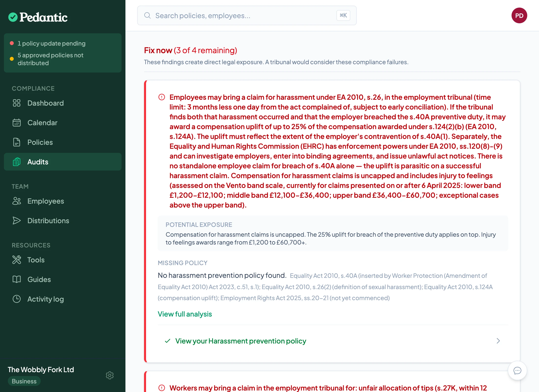539x392 pixels.
Task: Open the chat support bubble
Action: tap(517, 370)
